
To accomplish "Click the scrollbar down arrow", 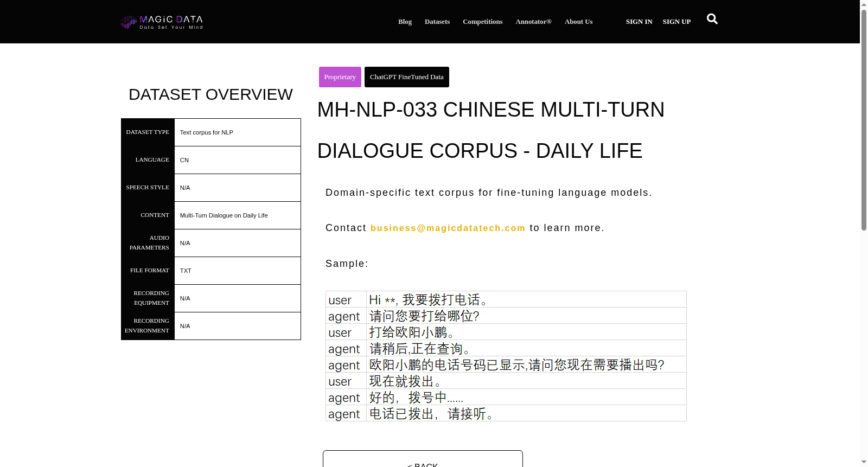I will point(864,463).
